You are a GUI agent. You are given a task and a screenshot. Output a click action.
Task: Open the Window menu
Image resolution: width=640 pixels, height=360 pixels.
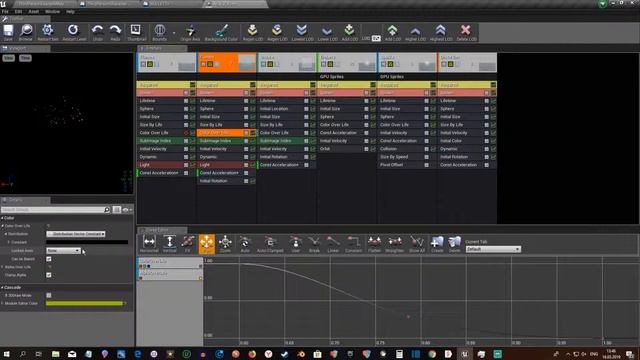pyautogui.click(x=52, y=11)
